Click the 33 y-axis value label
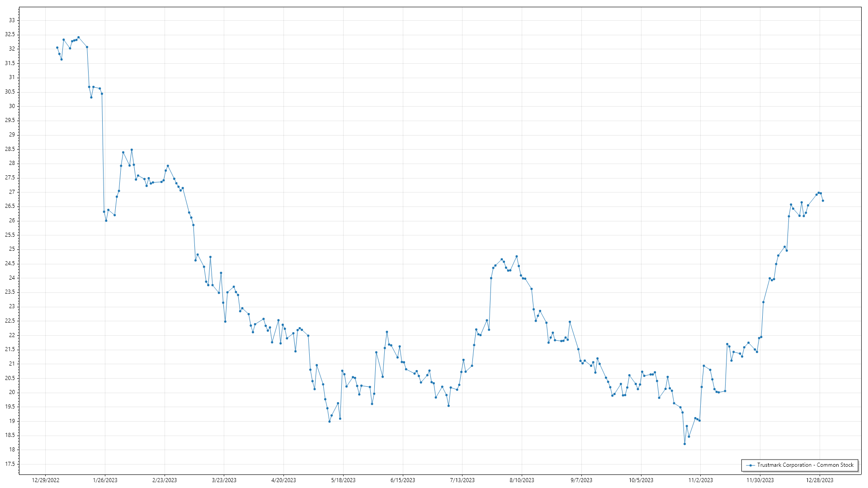Image resolution: width=868 pixels, height=488 pixels. tap(12, 20)
